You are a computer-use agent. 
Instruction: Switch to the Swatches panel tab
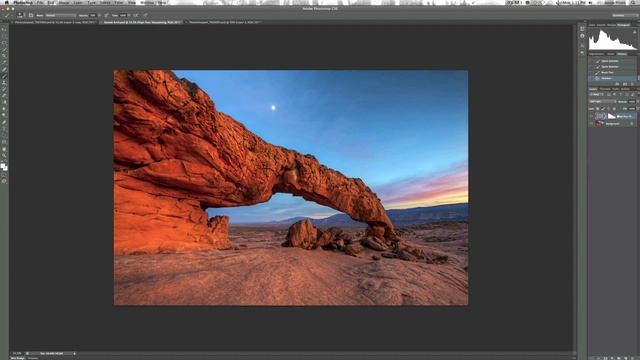(x=601, y=25)
